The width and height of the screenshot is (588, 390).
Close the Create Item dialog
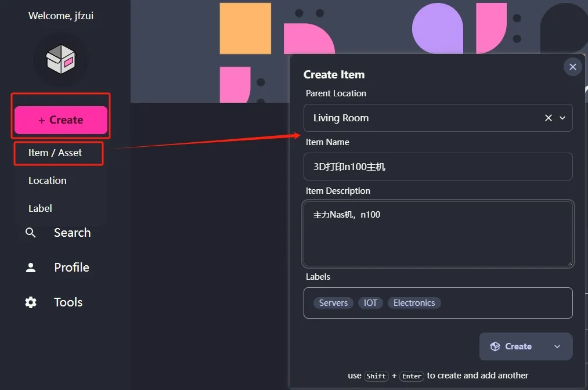(x=572, y=67)
